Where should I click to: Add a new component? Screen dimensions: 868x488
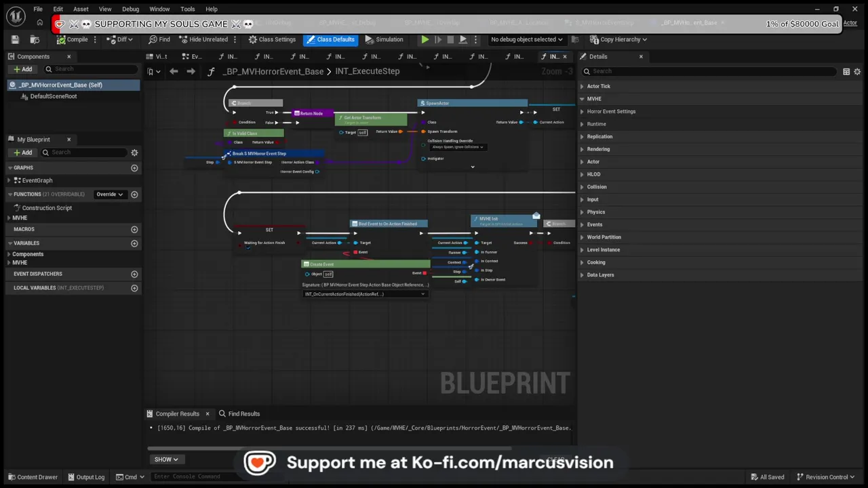tap(22, 69)
